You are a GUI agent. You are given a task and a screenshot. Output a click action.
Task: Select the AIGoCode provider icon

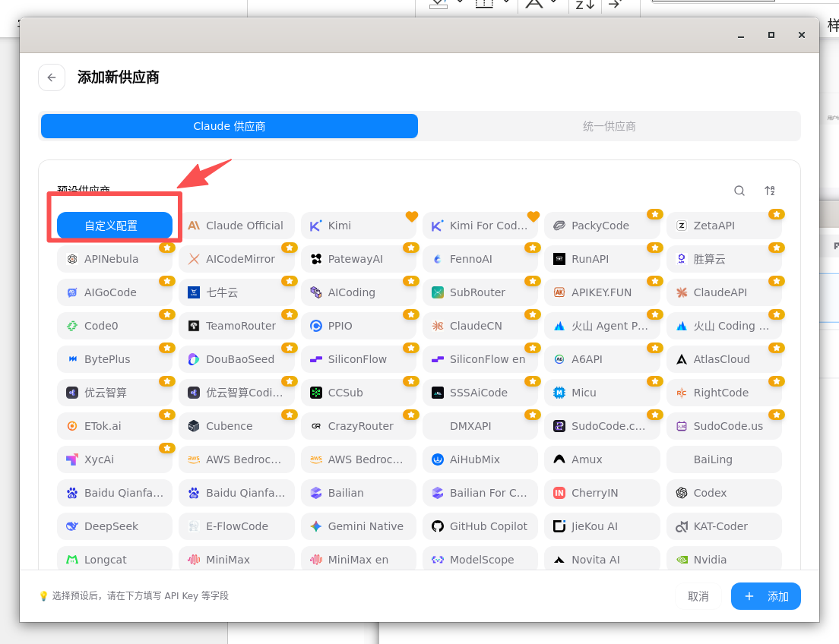coord(72,292)
